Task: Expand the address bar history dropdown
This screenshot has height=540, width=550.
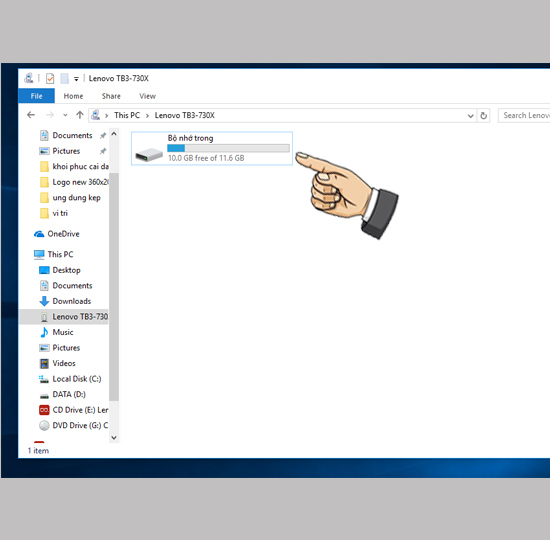Action: pos(470,116)
